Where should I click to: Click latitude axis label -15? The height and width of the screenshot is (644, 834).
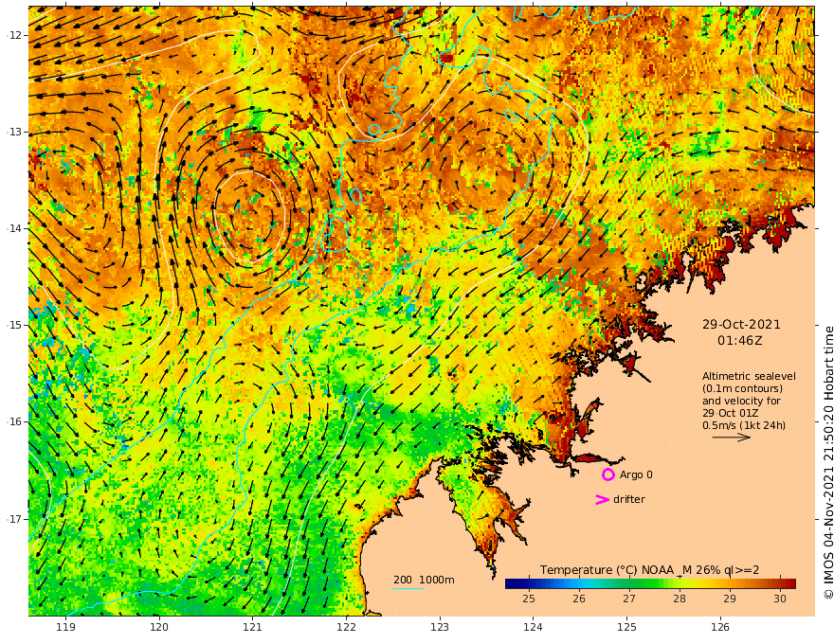pyautogui.click(x=14, y=325)
